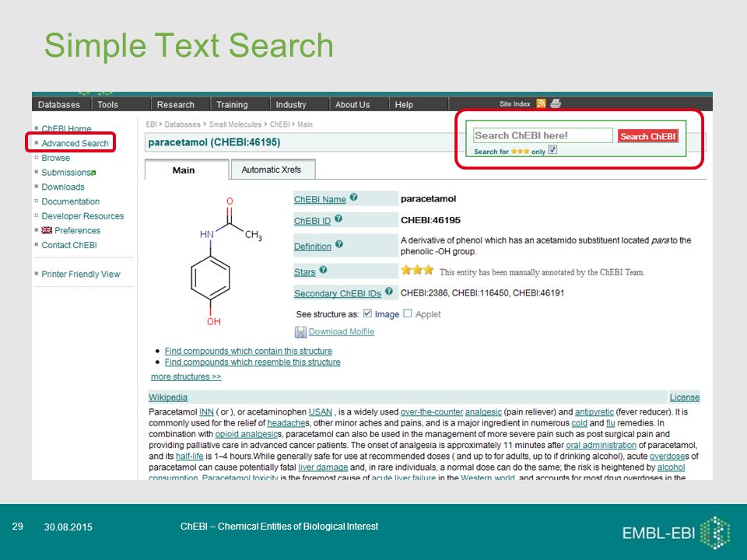Click the Definition label link
This screenshot has height=560, width=747.
(313, 247)
